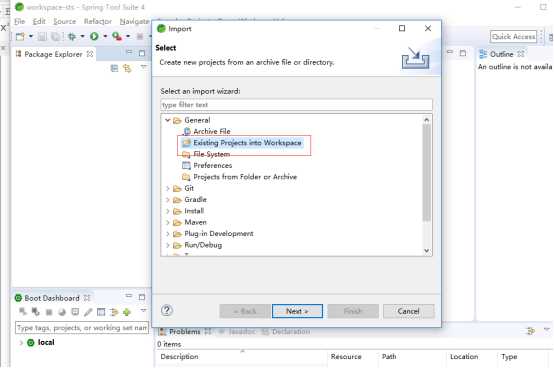The height and width of the screenshot is (368, 554).
Task: Minimize the Boot Dashboard view
Action: coord(129,296)
